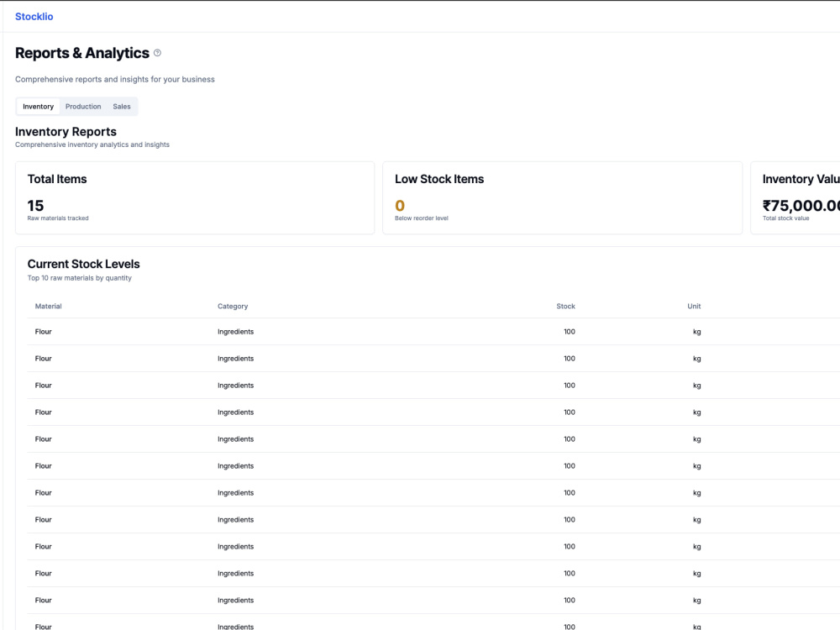Click the Material column header

click(x=48, y=307)
